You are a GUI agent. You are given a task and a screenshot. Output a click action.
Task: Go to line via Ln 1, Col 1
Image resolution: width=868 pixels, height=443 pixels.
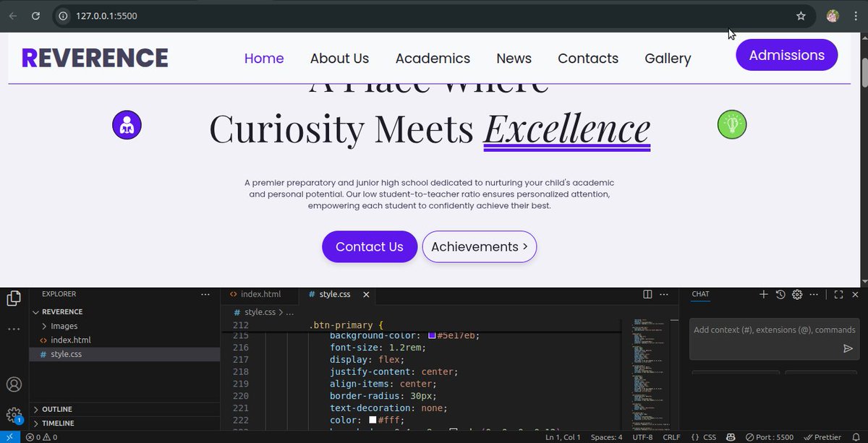click(563, 437)
